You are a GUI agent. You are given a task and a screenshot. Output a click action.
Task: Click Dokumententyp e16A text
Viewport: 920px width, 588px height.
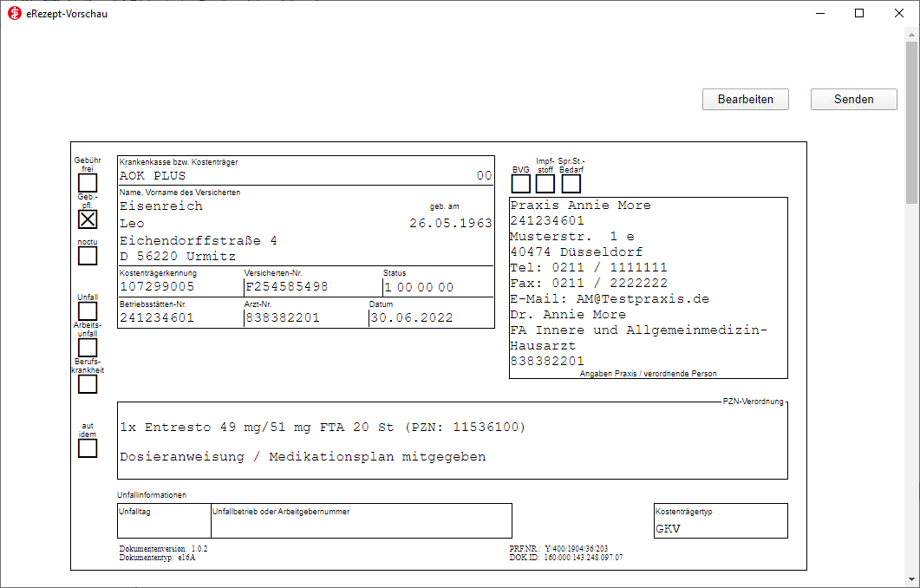[157, 558]
